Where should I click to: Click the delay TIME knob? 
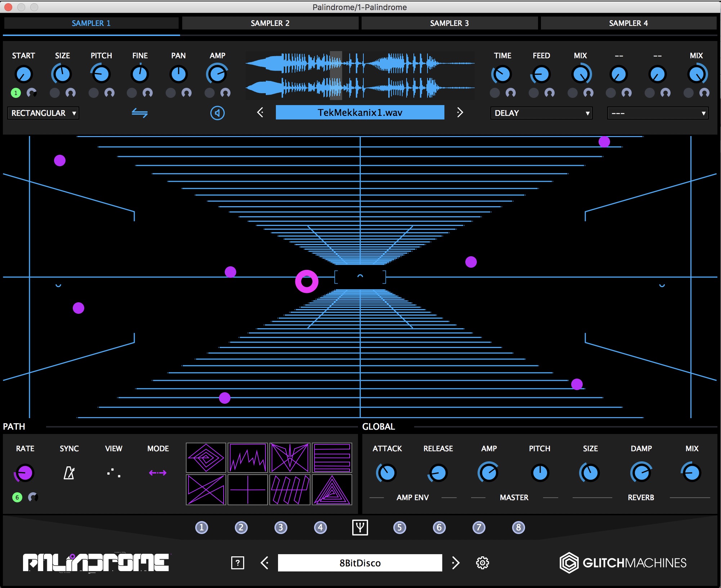pos(502,74)
